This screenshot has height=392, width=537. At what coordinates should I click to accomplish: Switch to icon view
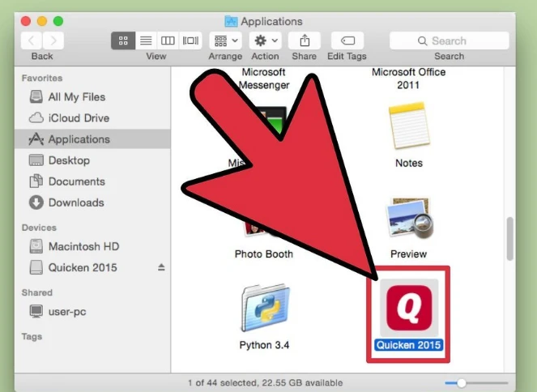[123, 40]
